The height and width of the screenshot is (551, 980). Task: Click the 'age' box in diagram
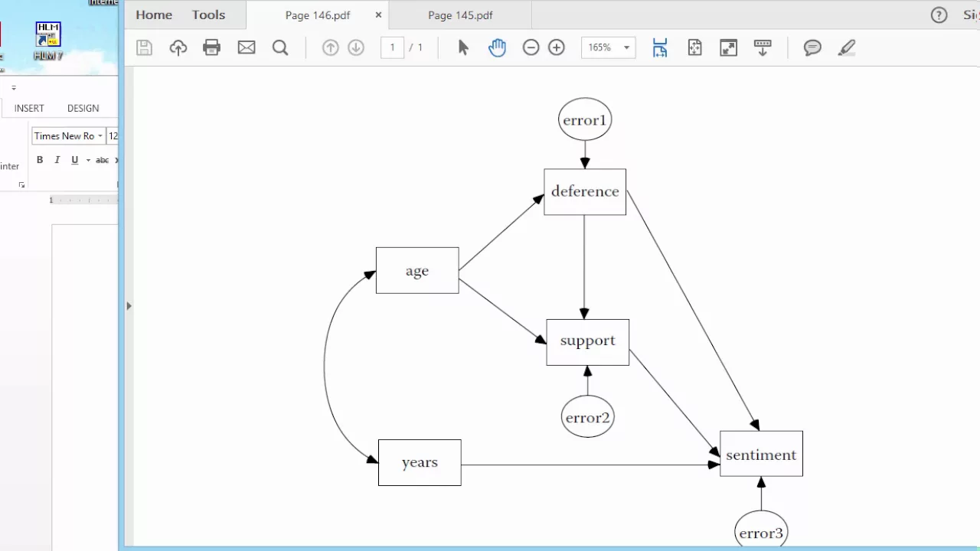(x=417, y=270)
